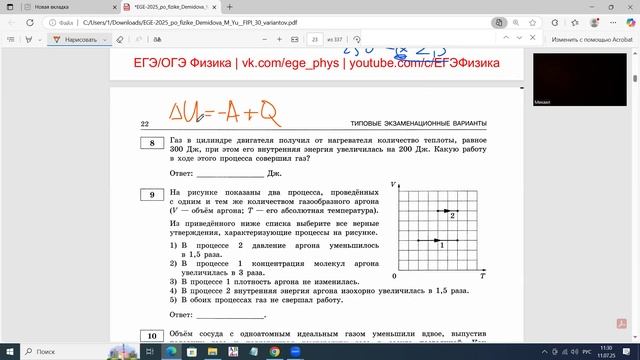Click the vertical scrollbar thumb
The width and height of the screenshot is (640, 360).
pyautogui.click(x=635, y=78)
